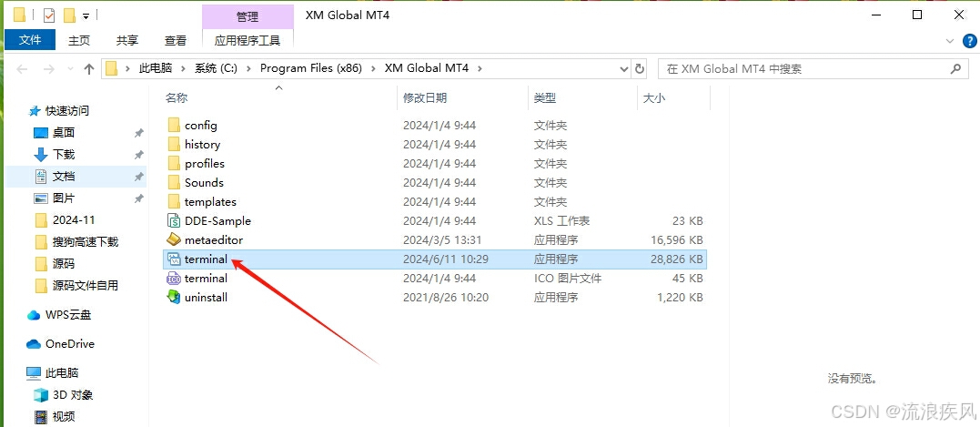The width and height of the screenshot is (980, 427).
Task: Expand path chevron after XM Global MT4
Action: [480, 69]
